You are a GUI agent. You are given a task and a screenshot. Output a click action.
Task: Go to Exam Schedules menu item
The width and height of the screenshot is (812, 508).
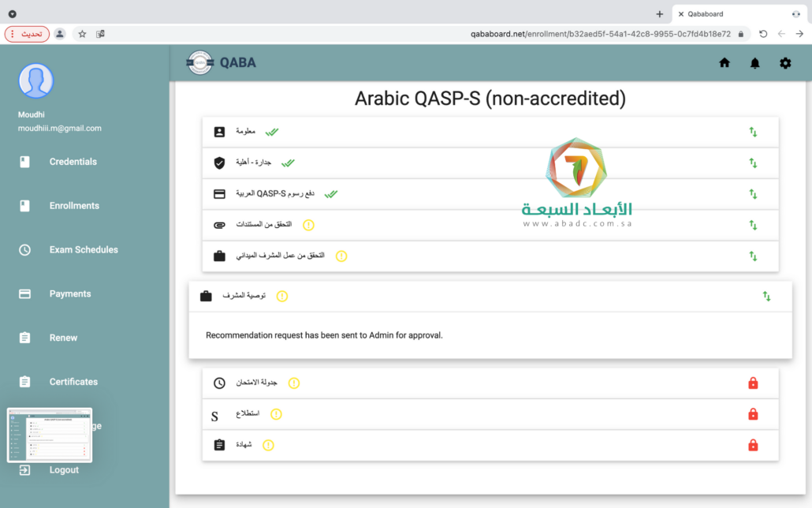(84, 250)
